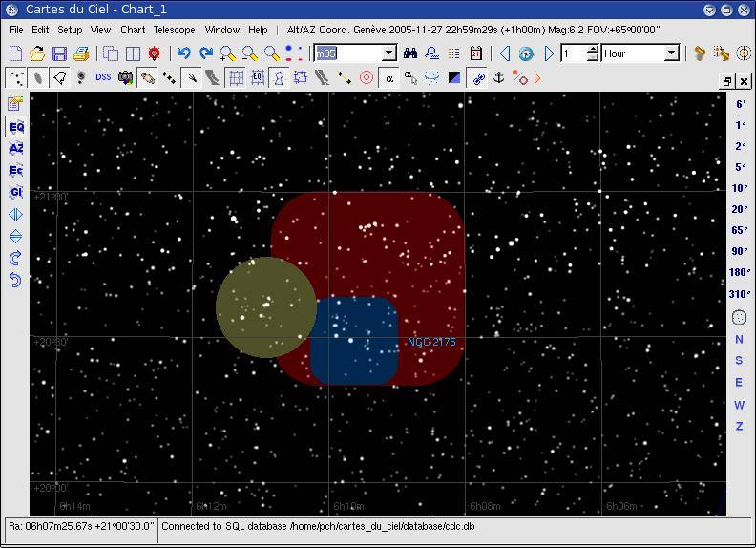The image size is (756, 548).
Task: Open a chart file with folder icon
Action: [x=37, y=53]
